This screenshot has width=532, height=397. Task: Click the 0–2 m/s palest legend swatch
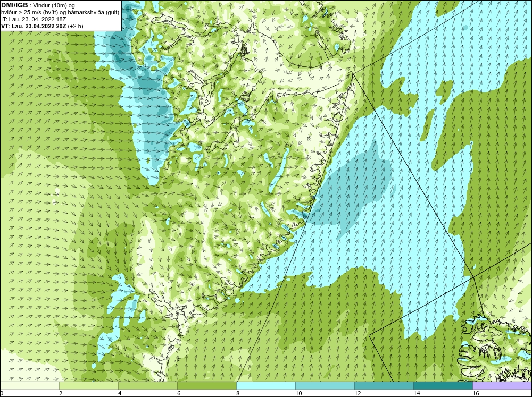click(x=30, y=385)
